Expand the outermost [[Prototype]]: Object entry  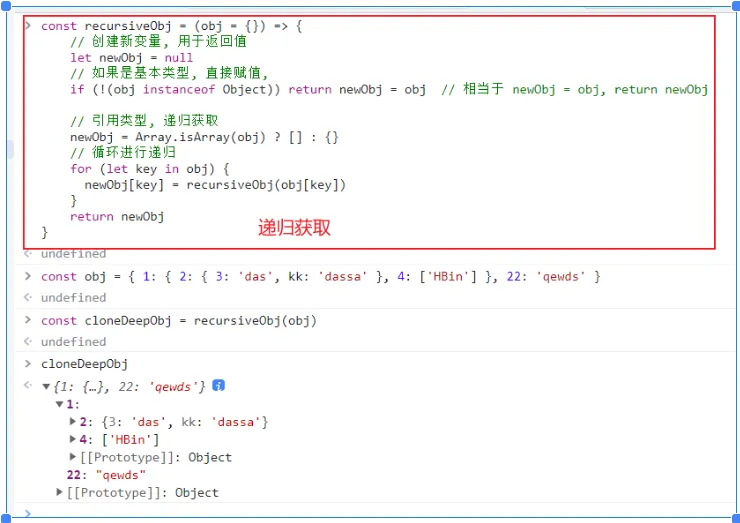(x=60, y=493)
